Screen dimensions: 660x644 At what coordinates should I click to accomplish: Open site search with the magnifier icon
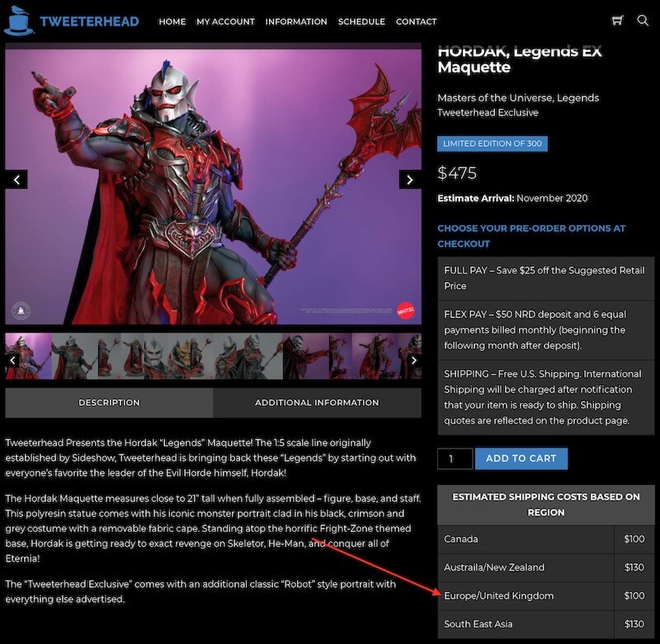tap(643, 20)
